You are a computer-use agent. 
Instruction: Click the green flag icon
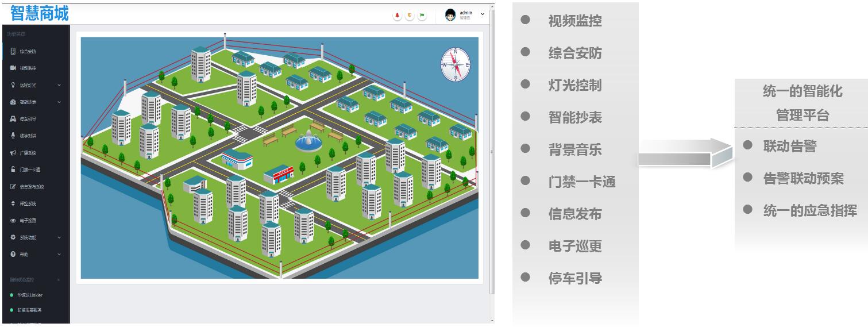tap(422, 16)
